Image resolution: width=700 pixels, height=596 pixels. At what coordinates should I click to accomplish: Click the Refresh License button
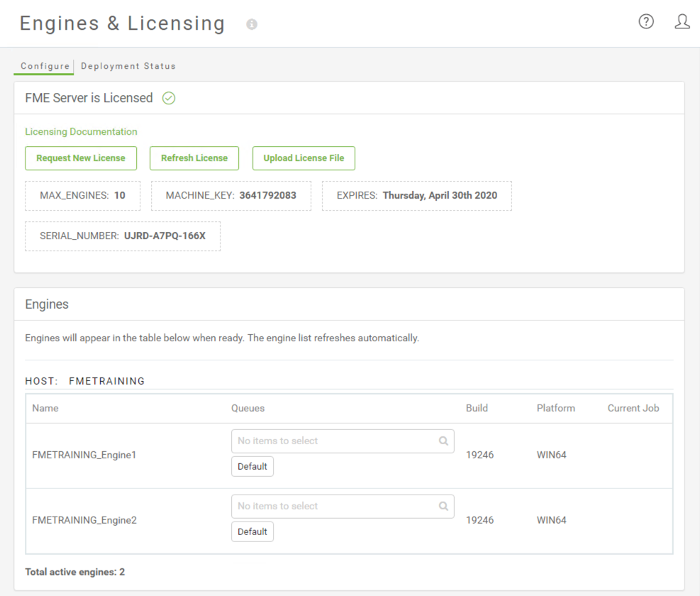(x=194, y=158)
